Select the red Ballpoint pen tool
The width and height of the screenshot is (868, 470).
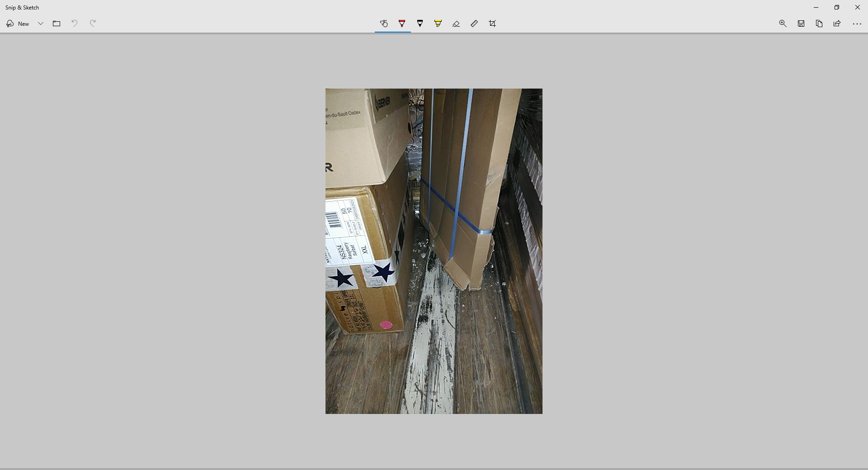pos(402,23)
